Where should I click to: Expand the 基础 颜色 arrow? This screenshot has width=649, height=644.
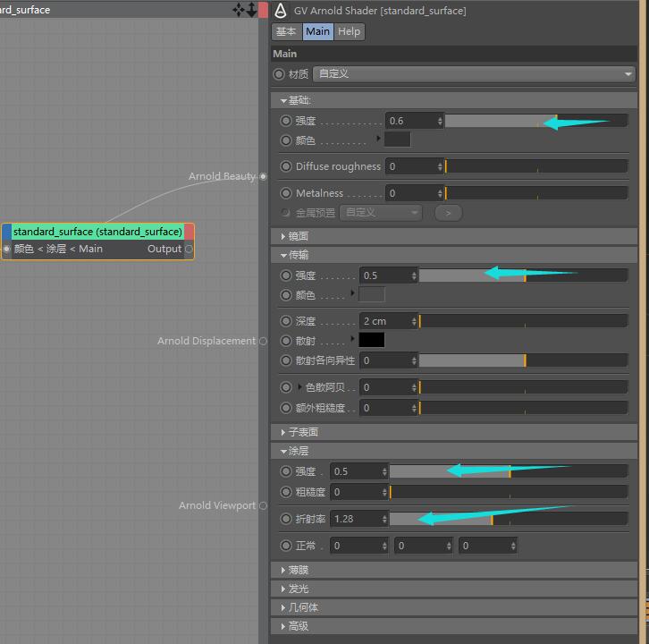(378, 139)
